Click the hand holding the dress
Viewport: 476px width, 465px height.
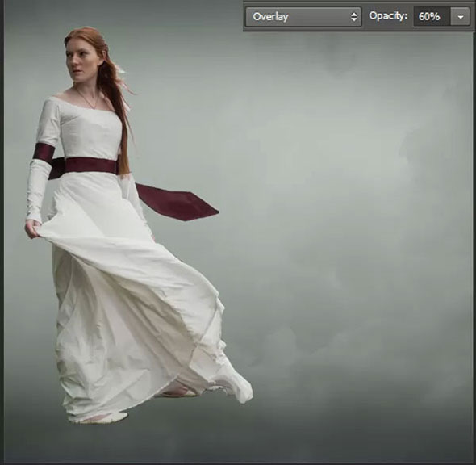coord(33,228)
